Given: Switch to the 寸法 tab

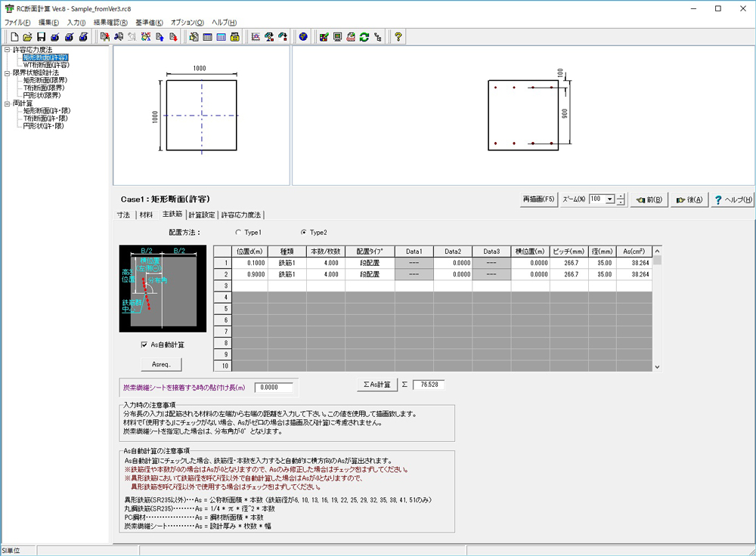Looking at the screenshot, I should pos(123,215).
